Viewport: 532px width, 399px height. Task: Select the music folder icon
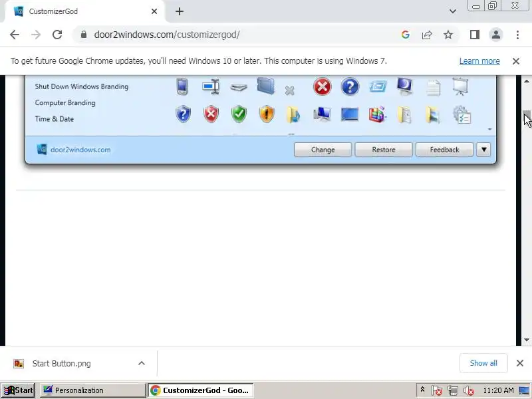(x=293, y=114)
